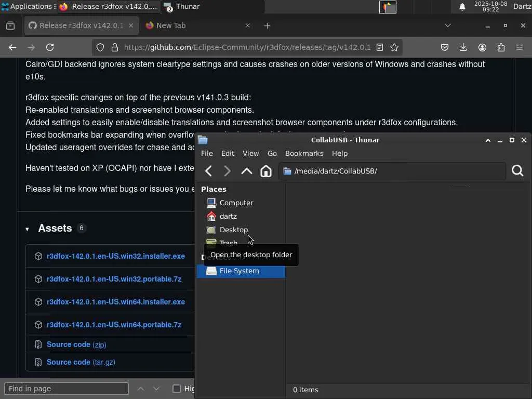Screen dimensions: 532x399
Task: Close the New Tab tab
Action: [x=248, y=26]
